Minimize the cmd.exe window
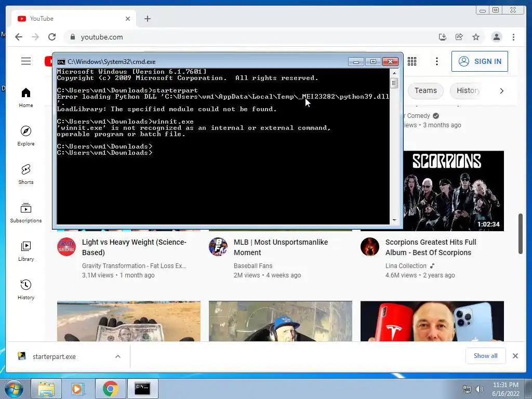 (x=356, y=62)
